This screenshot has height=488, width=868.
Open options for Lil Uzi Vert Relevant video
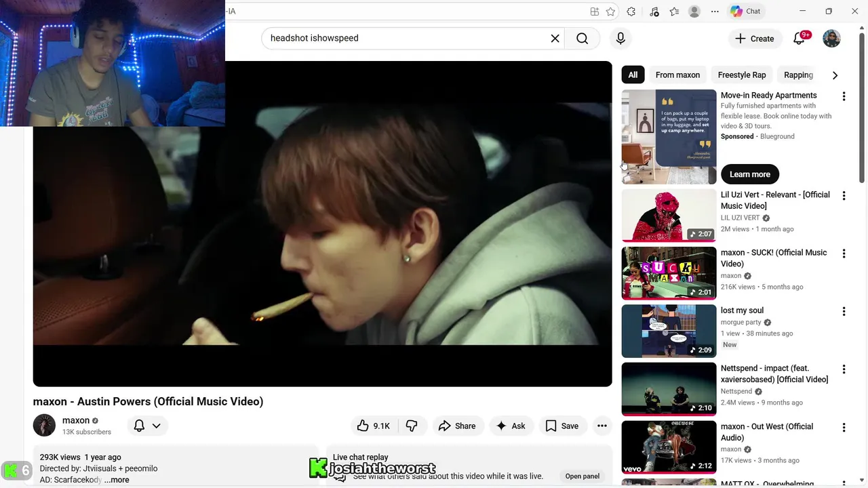[844, 196]
